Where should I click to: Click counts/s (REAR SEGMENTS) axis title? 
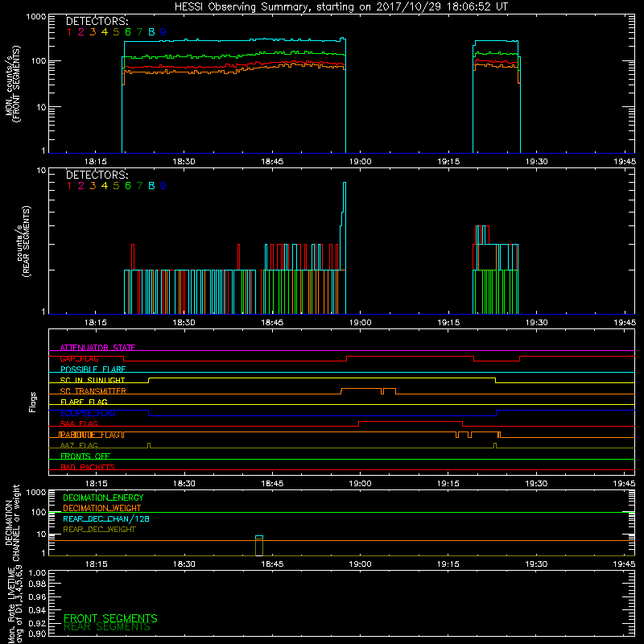click(23, 242)
